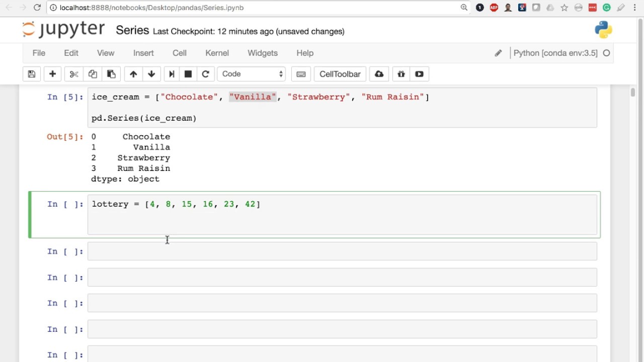
Task: Move the selected cell up
Action: (x=133, y=74)
